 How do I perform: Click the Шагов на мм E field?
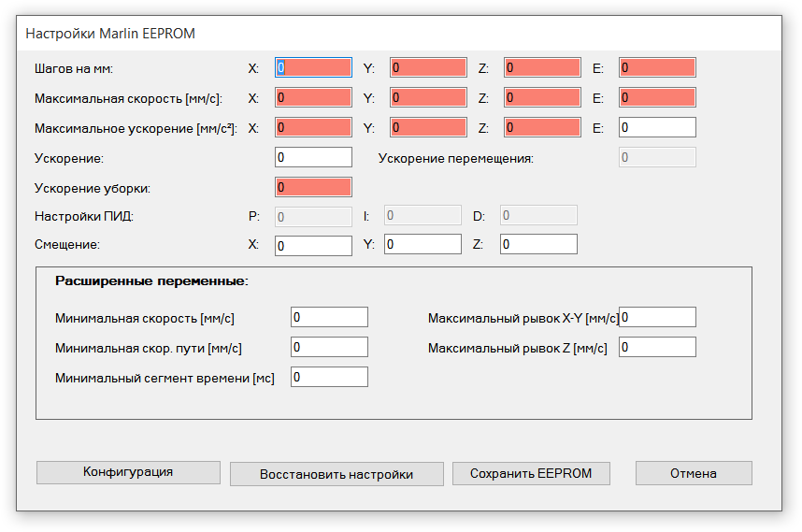click(657, 67)
